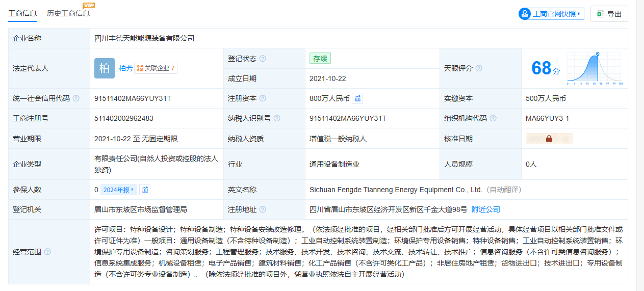
Task: Click the 关联企业 7 tag
Action: [x=156, y=68]
